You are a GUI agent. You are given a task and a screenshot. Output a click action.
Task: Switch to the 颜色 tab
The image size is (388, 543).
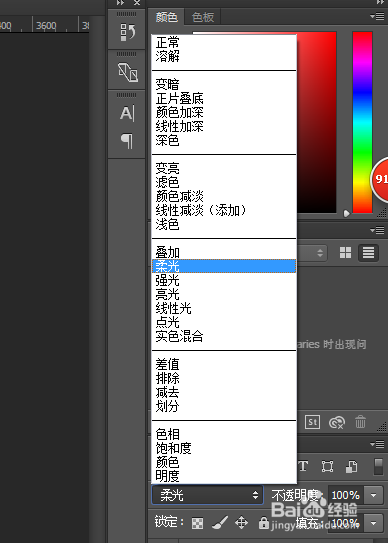(x=166, y=17)
